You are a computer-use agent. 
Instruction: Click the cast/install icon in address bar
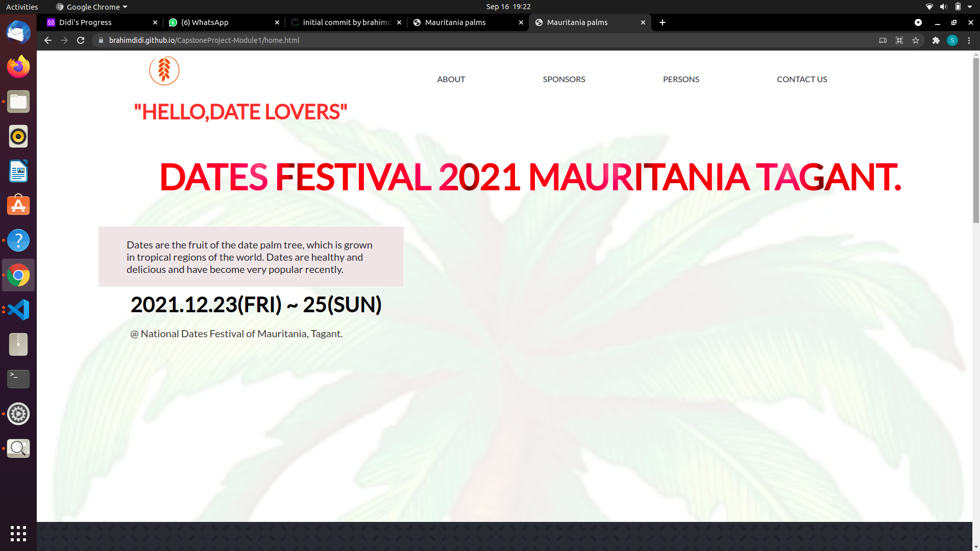(883, 40)
